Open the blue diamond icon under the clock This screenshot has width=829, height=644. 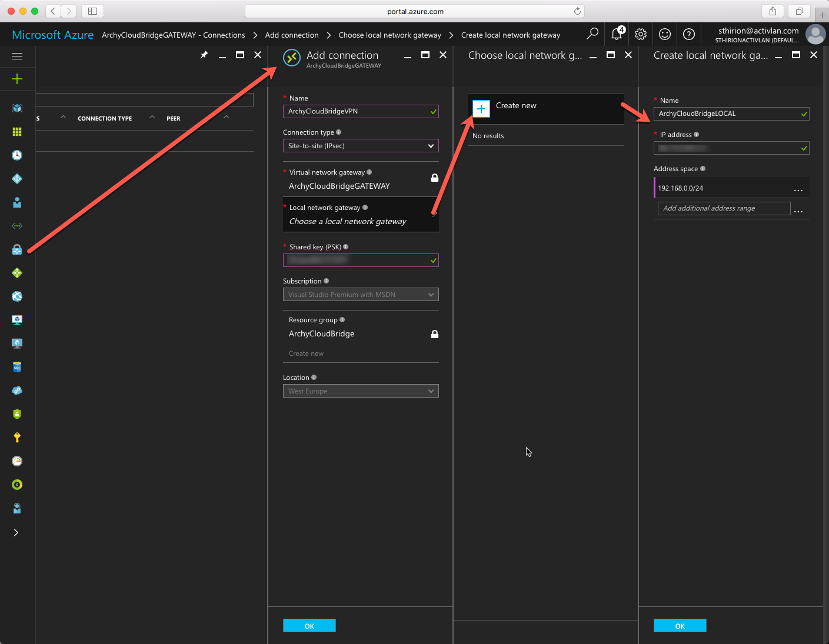(17, 179)
